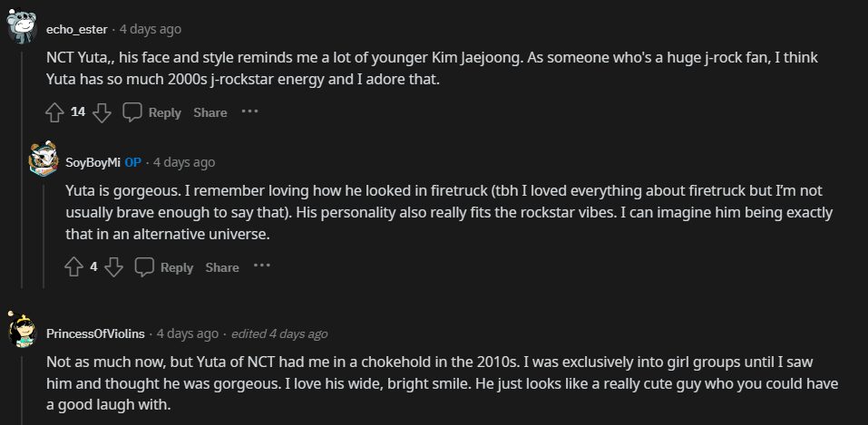
Task: Open SoyBoyMi's '4 days ago' timestamp permalink
Action: coord(184,162)
